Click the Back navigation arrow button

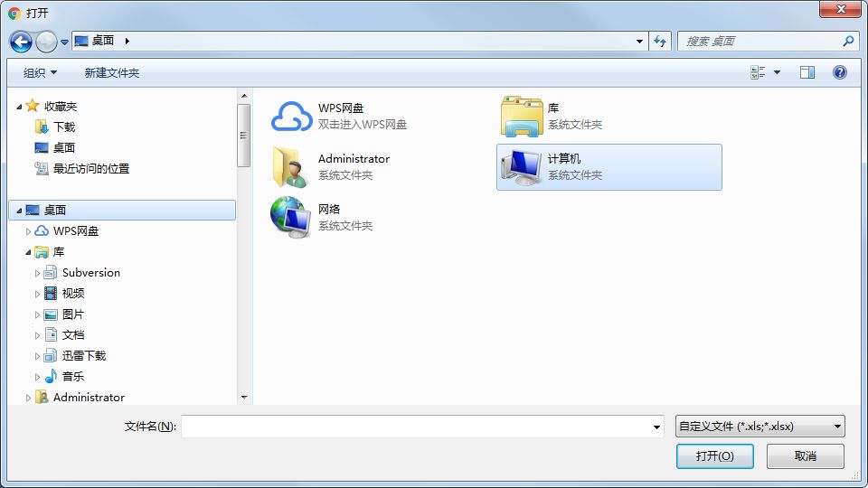[21, 42]
